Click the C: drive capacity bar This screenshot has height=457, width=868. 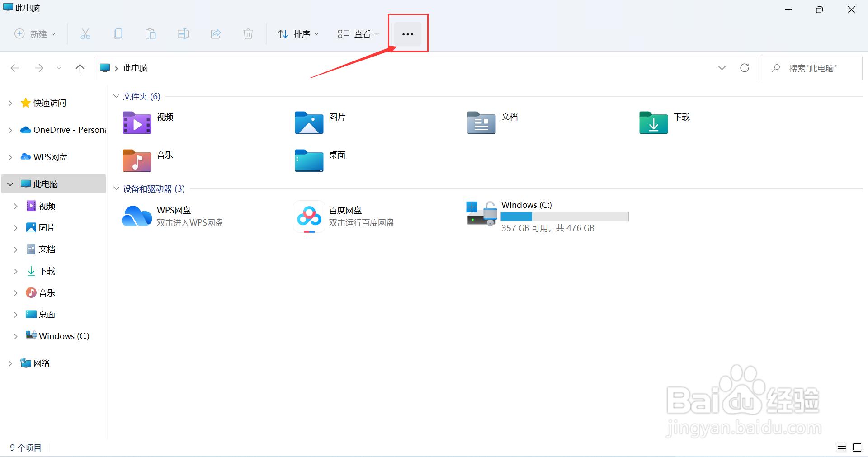point(565,217)
